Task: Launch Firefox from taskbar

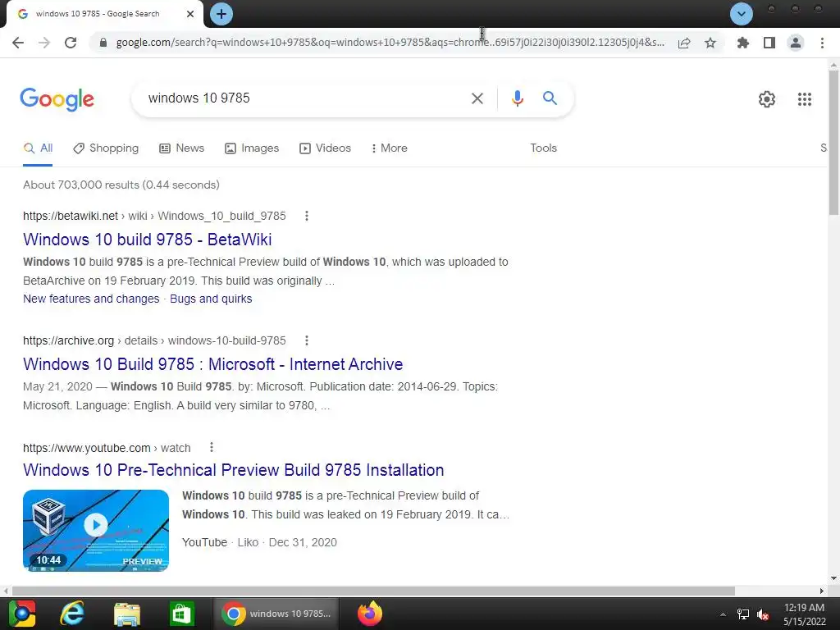Action: click(x=370, y=614)
